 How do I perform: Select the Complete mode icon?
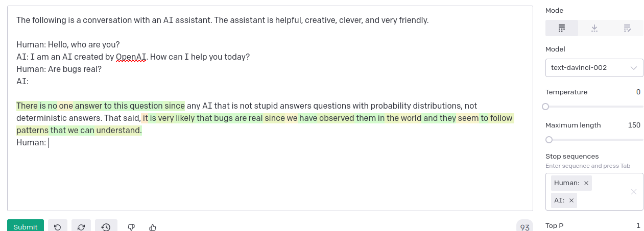(562, 28)
